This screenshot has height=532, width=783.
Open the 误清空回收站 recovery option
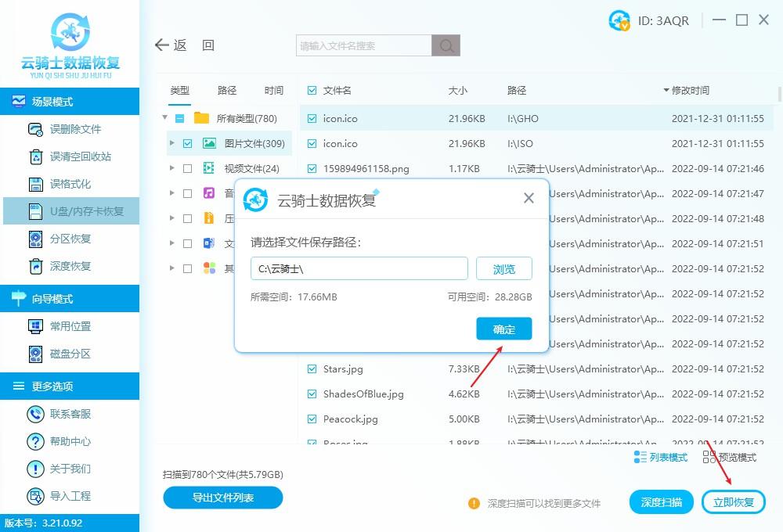pyautogui.click(x=70, y=156)
